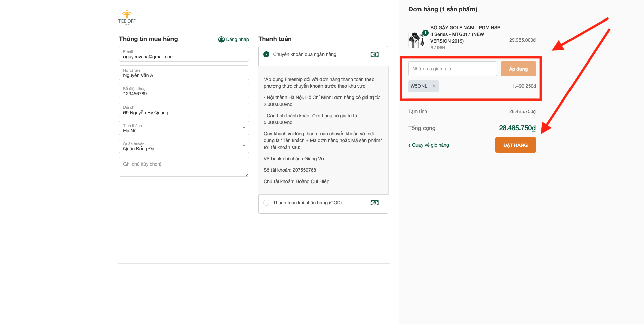
Task: Click the Tee Off golf logo
Action: pyautogui.click(x=127, y=17)
